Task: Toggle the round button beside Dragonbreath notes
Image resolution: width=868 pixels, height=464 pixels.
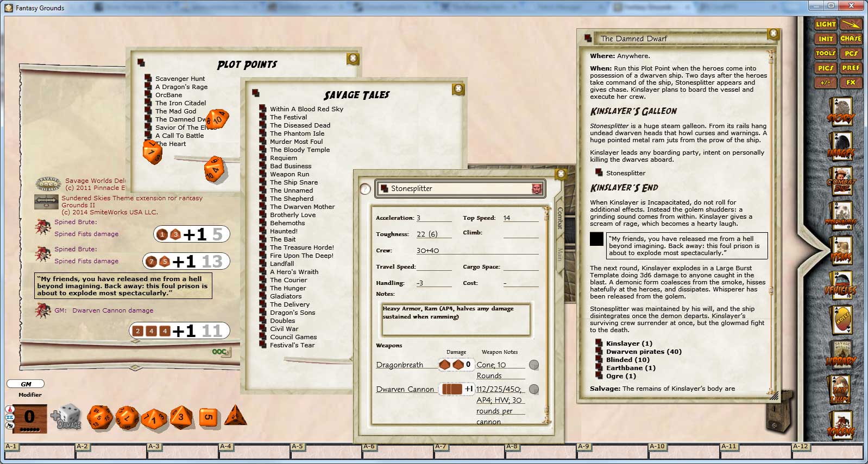Action: pyautogui.click(x=534, y=365)
